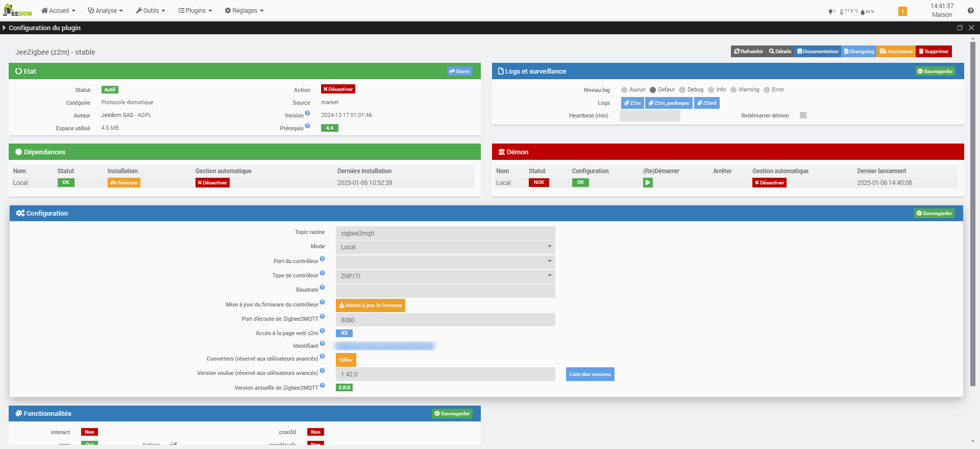Click the light bulb status indicator
This screenshot has height=449, width=980.
831,11
